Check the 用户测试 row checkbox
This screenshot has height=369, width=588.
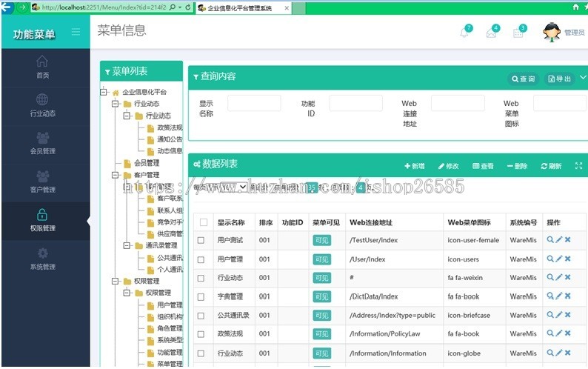(x=201, y=240)
